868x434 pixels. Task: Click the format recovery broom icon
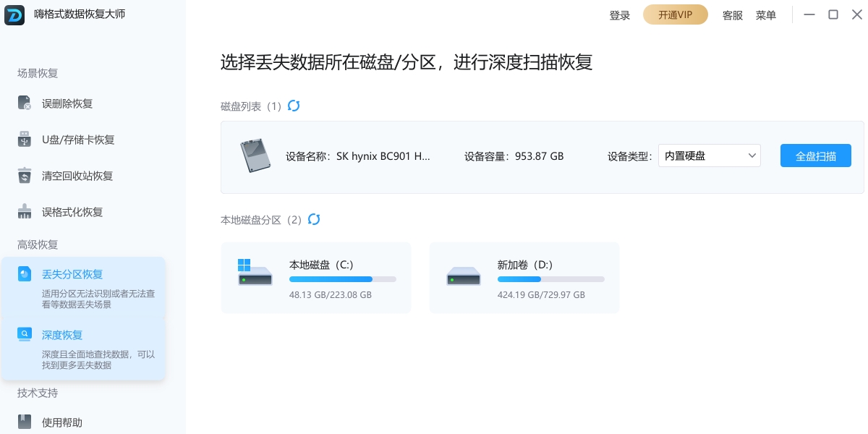(25, 212)
